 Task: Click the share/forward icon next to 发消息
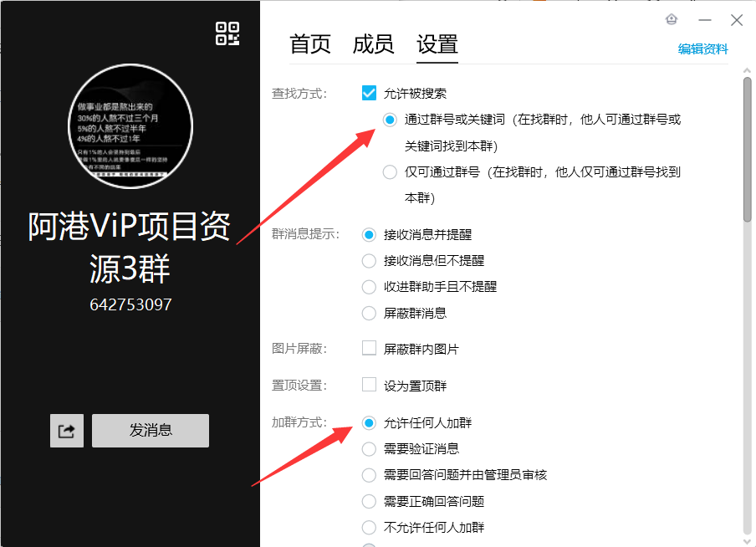pos(66,430)
